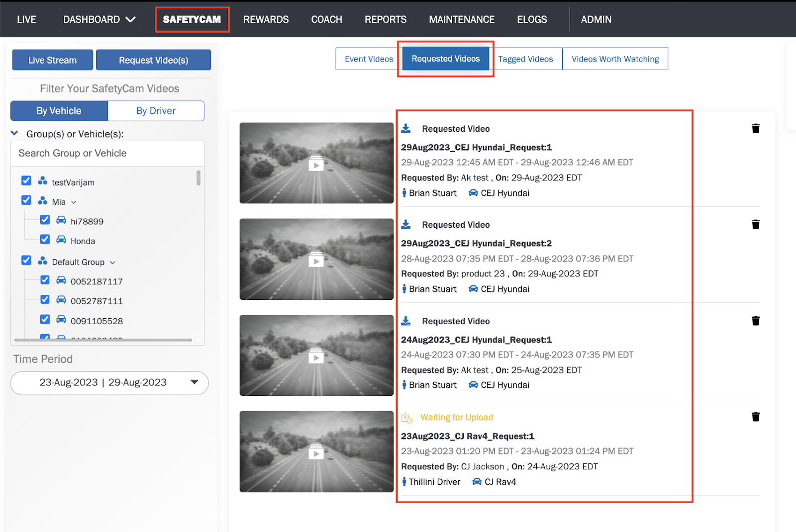Switch to the Tagged Videos tab
The height and width of the screenshot is (532, 796).
[525, 59]
